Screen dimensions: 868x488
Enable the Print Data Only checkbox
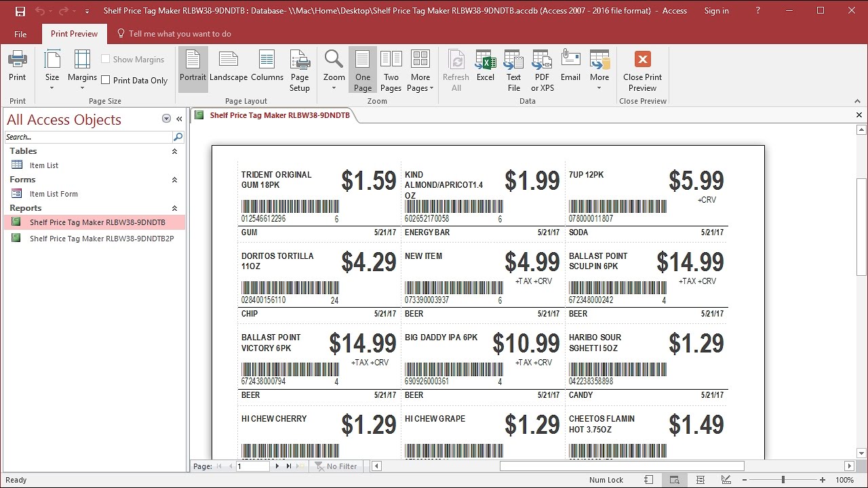(106, 80)
